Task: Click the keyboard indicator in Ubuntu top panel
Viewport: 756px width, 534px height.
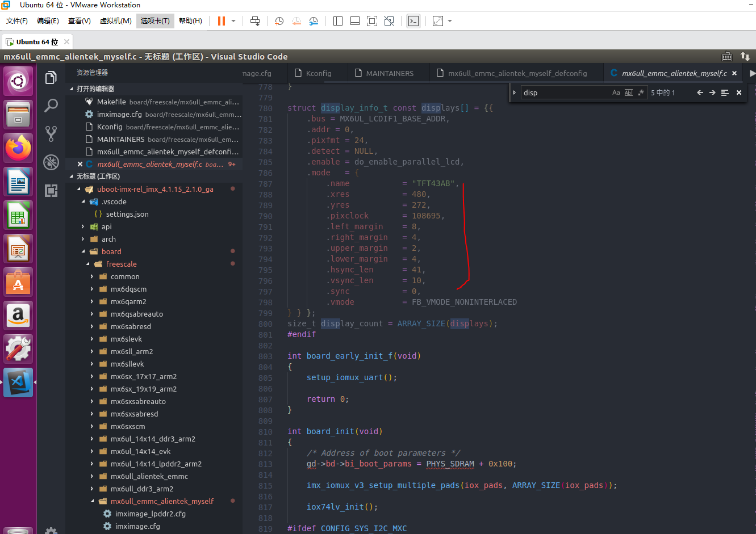Action: (727, 57)
